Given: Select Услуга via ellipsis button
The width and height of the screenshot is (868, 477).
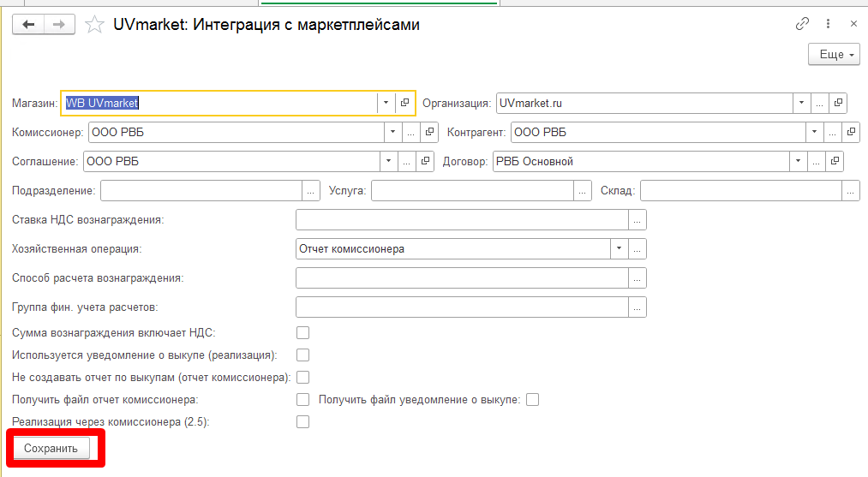Looking at the screenshot, I should coord(583,191).
